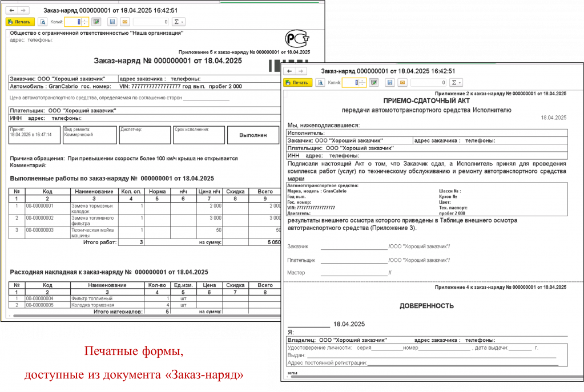Save the printed form in the left window

[x=112, y=22]
